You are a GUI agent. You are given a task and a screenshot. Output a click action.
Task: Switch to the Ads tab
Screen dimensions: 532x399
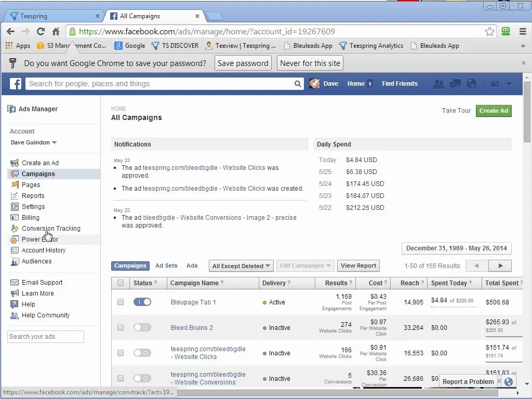192,265
